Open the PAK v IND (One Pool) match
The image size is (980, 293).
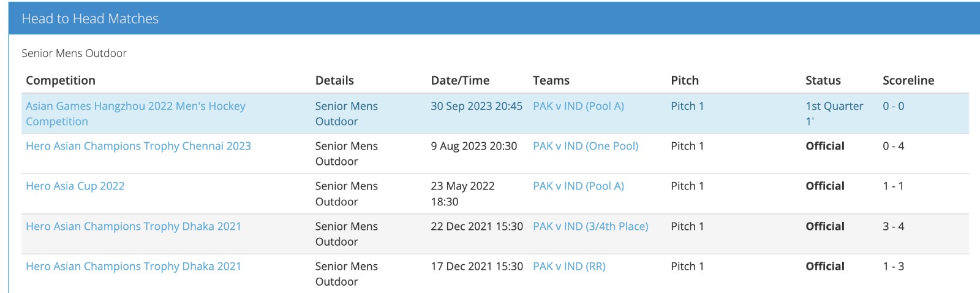(585, 146)
